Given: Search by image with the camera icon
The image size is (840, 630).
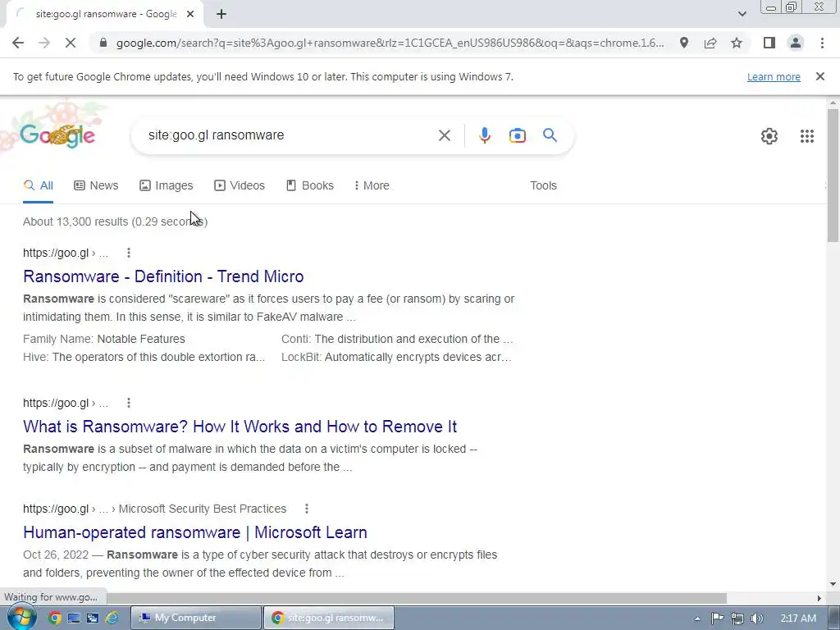Looking at the screenshot, I should (517, 135).
